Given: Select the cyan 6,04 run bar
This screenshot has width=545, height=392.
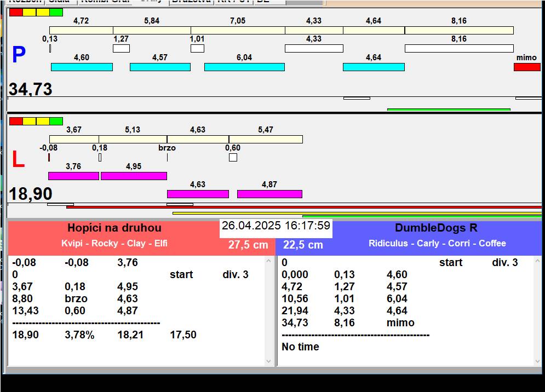Looking at the screenshot, I should (x=244, y=67).
